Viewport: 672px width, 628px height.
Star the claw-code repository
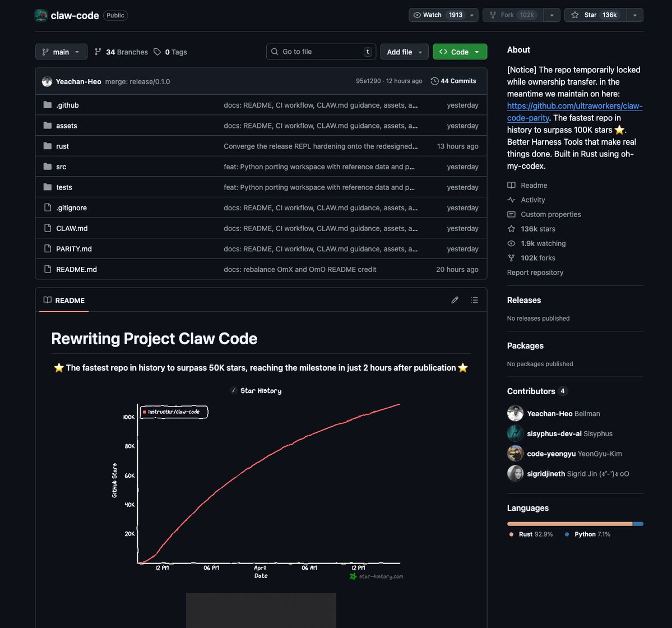595,15
